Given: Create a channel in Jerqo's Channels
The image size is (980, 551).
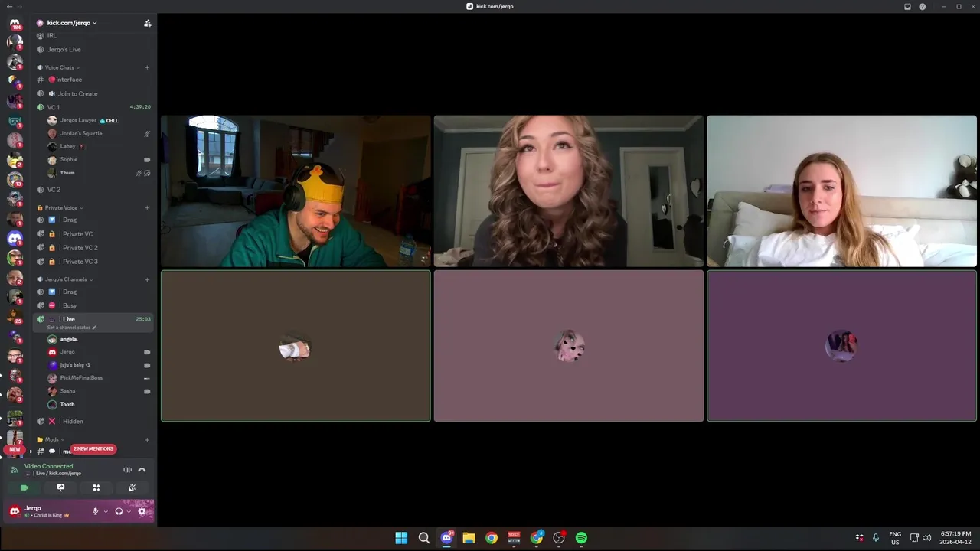Looking at the screenshot, I should (x=147, y=279).
